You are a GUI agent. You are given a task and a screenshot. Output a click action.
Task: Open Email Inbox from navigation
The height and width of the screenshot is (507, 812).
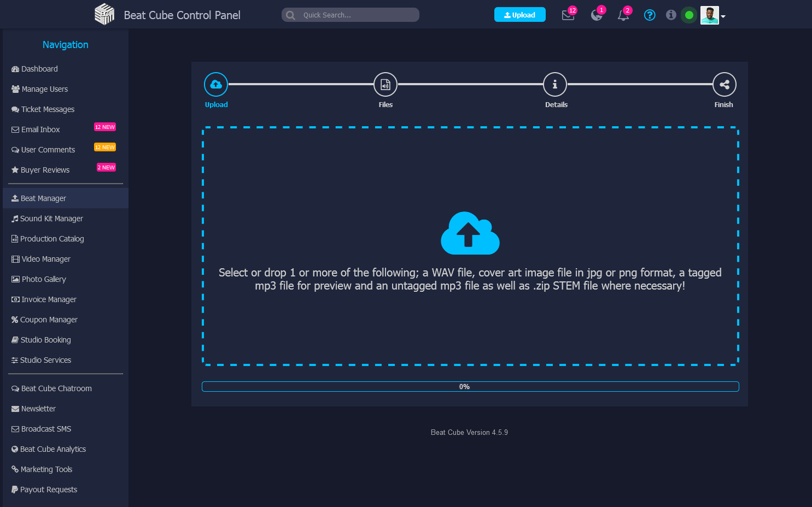[40, 129]
